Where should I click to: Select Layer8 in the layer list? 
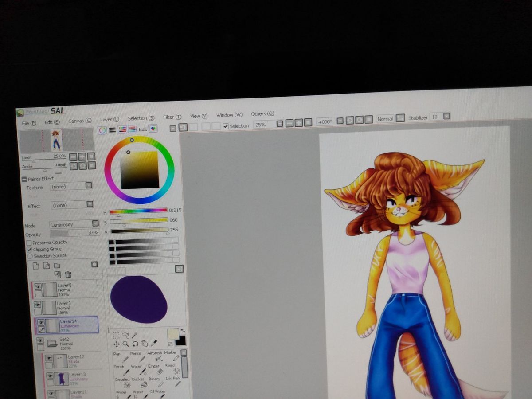point(67,290)
